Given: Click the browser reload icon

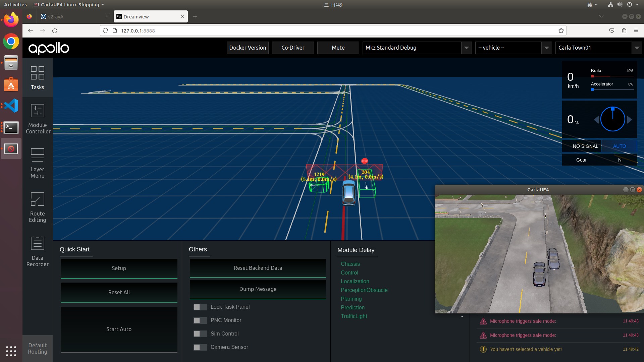Looking at the screenshot, I should (x=55, y=31).
